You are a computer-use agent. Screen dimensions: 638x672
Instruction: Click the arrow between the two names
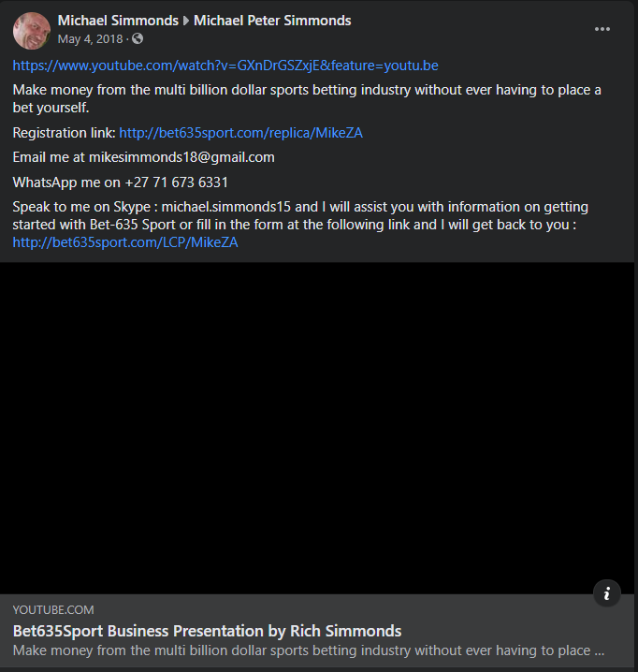pyautogui.click(x=185, y=22)
